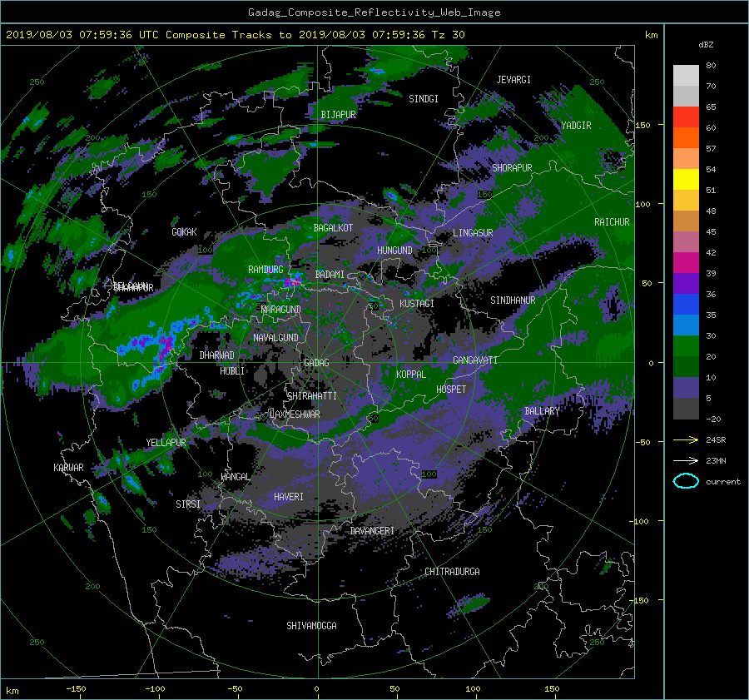Click the intense magenta storm cell near Dharwad

(x=166, y=345)
